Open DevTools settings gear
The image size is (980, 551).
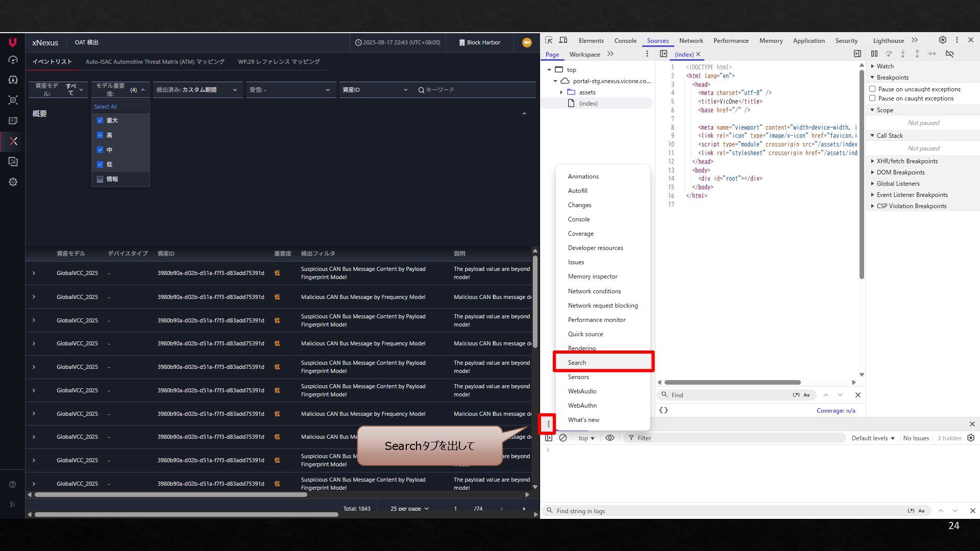tap(942, 40)
